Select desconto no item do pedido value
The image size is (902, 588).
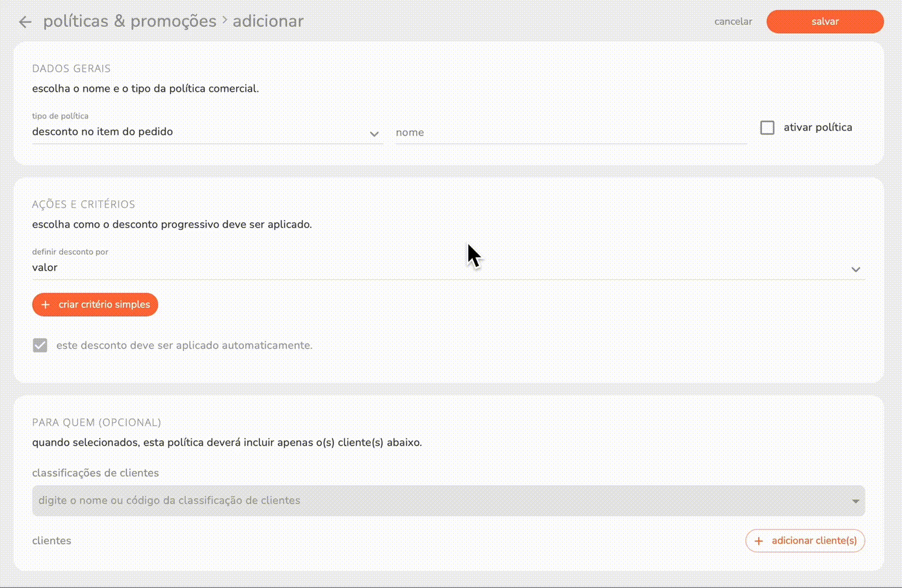click(102, 131)
